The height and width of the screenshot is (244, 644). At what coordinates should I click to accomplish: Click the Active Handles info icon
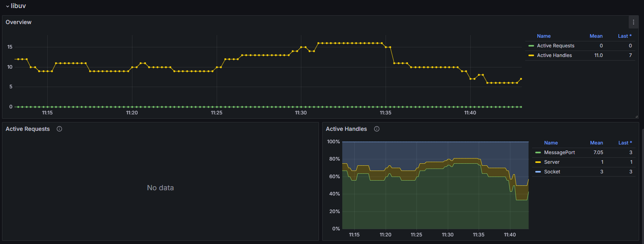point(377,129)
